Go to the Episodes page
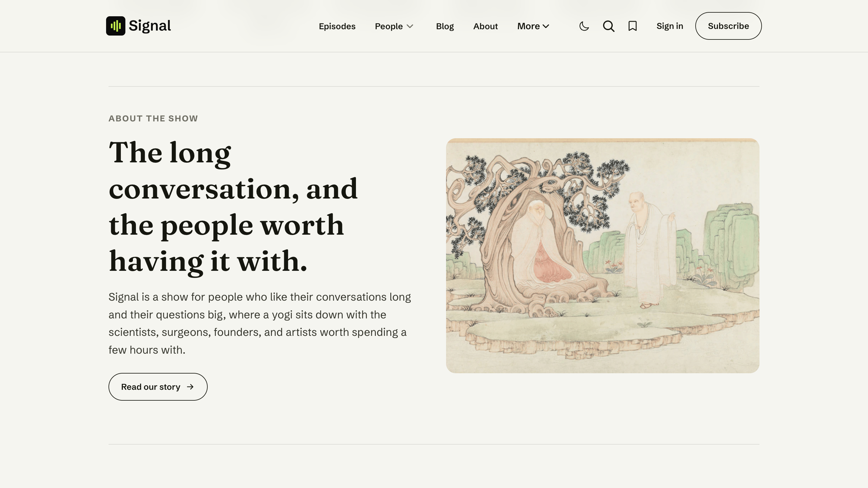Image resolution: width=868 pixels, height=488 pixels. coord(337,26)
